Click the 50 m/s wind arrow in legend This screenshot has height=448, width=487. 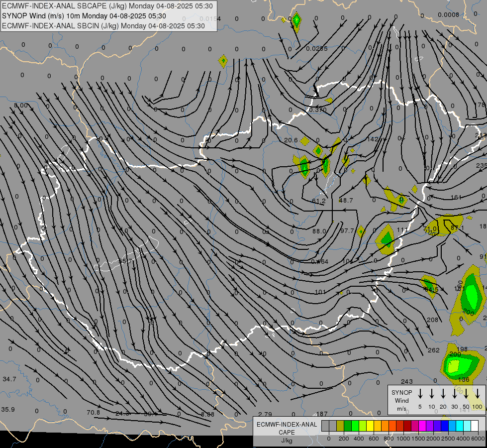pyautogui.click(x=466, y=394)
